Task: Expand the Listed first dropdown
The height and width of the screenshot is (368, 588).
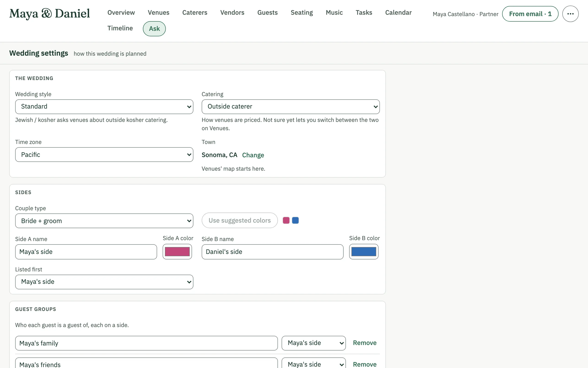Action: click(x=104, y=282)
